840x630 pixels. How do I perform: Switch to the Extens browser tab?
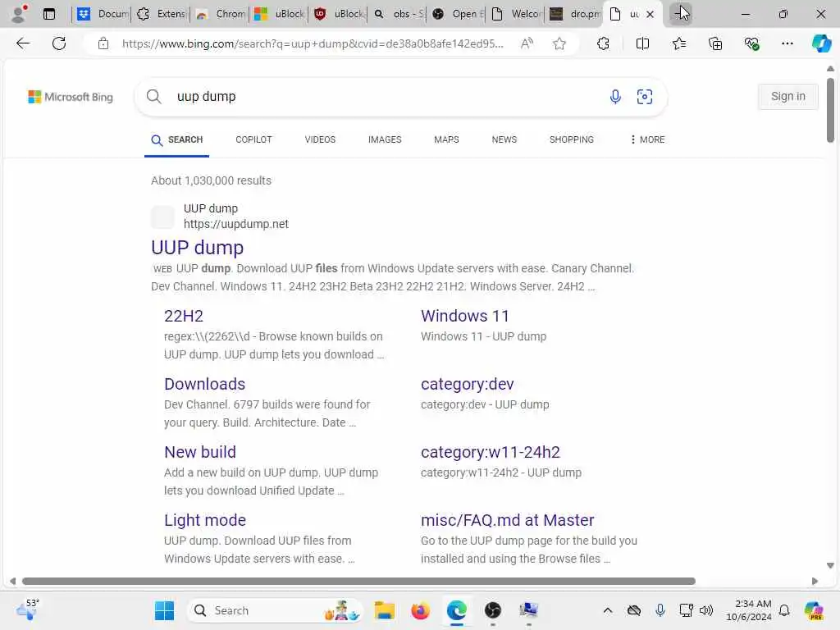pyautogui.click(x=161, y=14)
